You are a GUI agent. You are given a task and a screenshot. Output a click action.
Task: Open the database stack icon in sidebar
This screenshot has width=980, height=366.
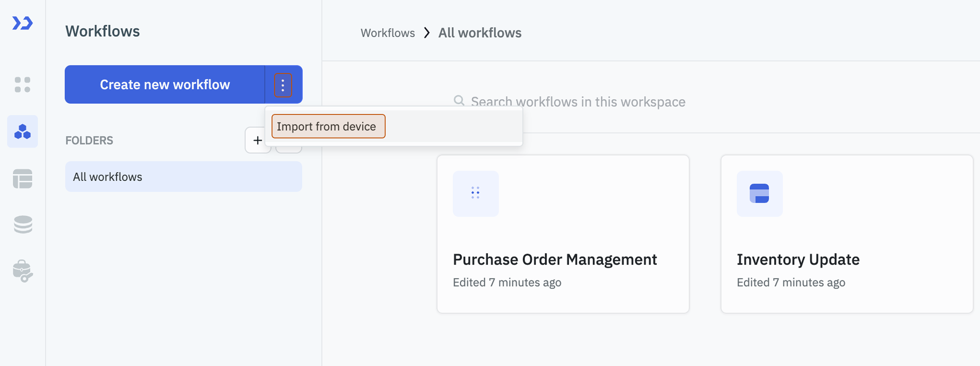tap(23, 225)
